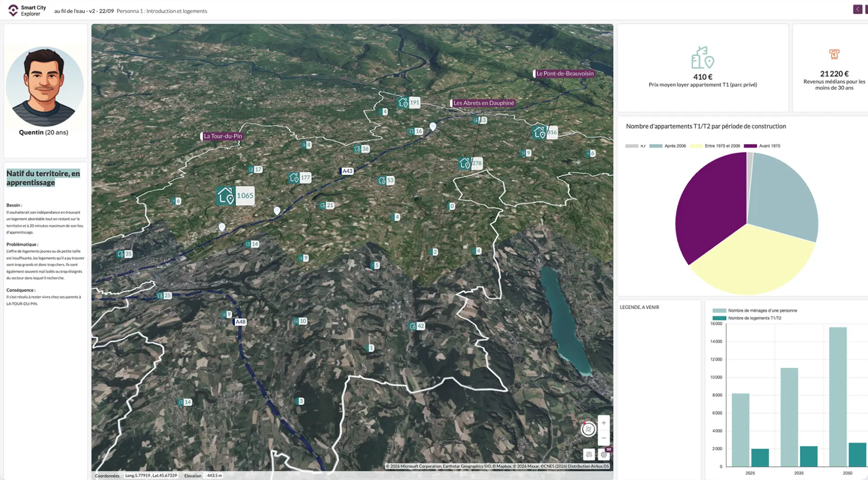
Task: Toggle 'Nombre de logements T1/T2' legend
Action: pos(747,318)
